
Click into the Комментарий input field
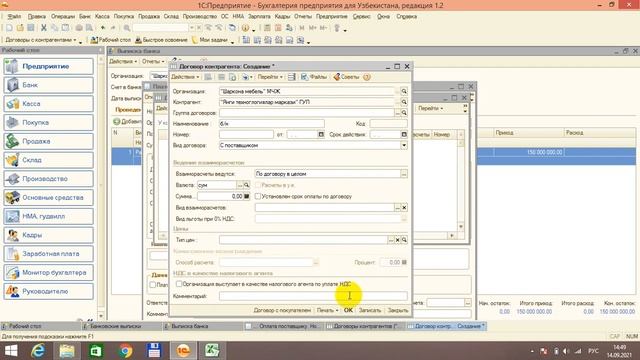[313, 296]
